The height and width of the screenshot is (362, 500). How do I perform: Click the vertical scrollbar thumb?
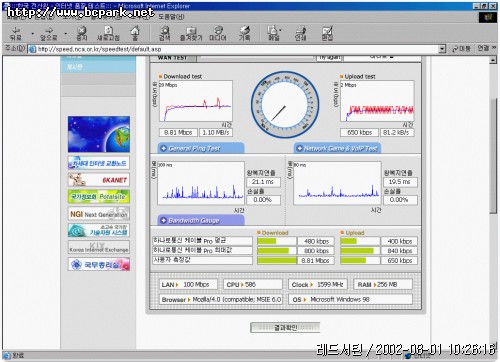click(x=493, y=155)
